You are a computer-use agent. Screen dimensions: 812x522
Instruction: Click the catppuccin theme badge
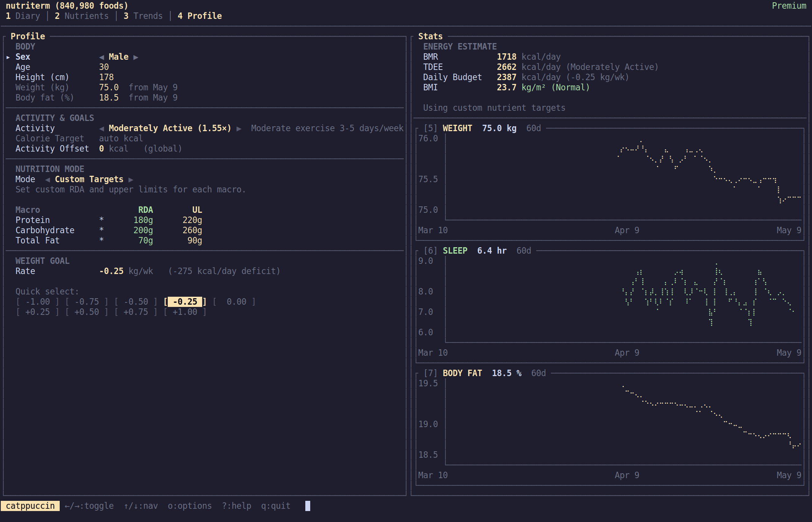click(30, 506)
